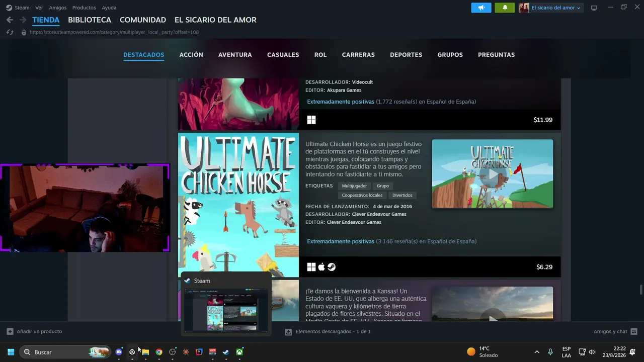Click the profile avatar picture in the header
644x362 pixels.
pyautogui.click(x=524, y=8)
